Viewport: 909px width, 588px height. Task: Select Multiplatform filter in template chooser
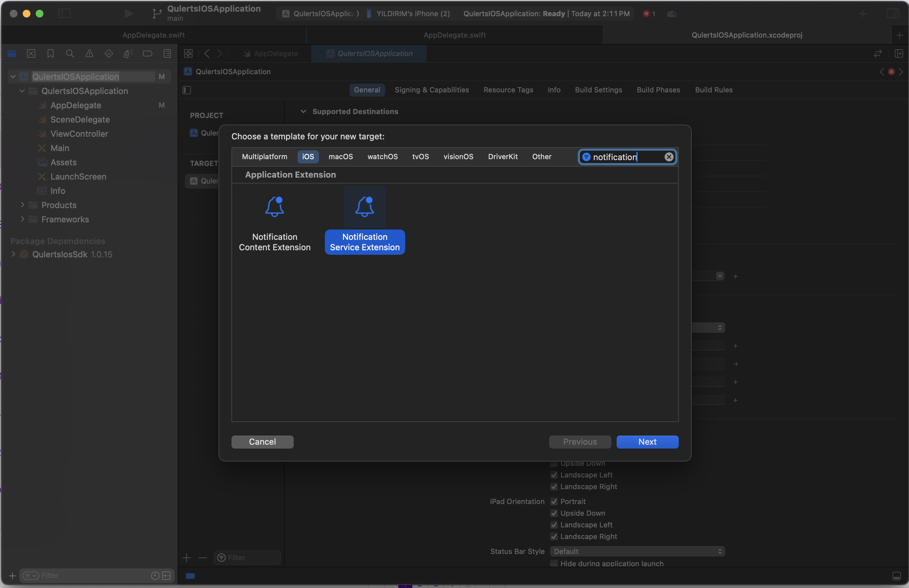[x=264, y=157]
